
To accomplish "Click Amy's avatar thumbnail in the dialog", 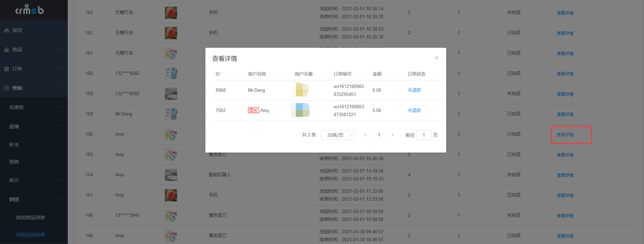I will [x=301, y=110].
